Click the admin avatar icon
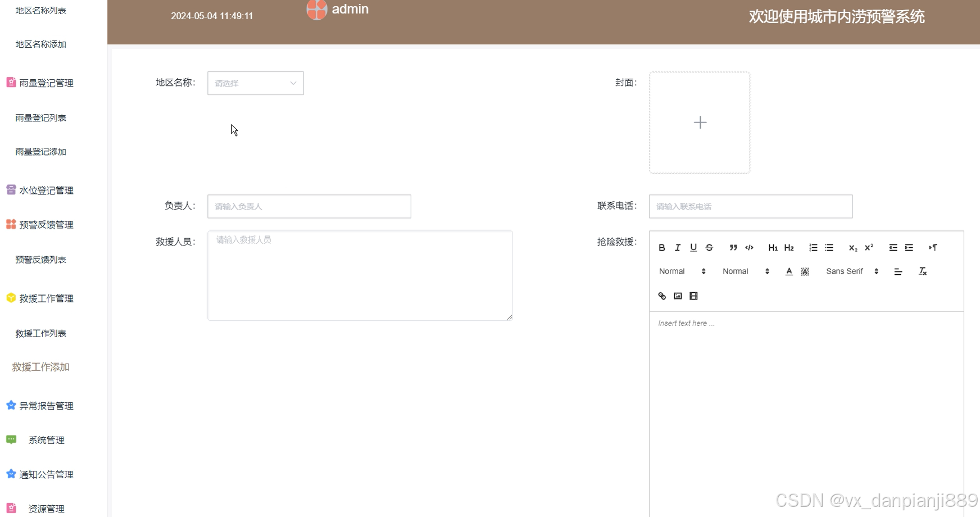 pyautogui.click(x=317, y=9)
